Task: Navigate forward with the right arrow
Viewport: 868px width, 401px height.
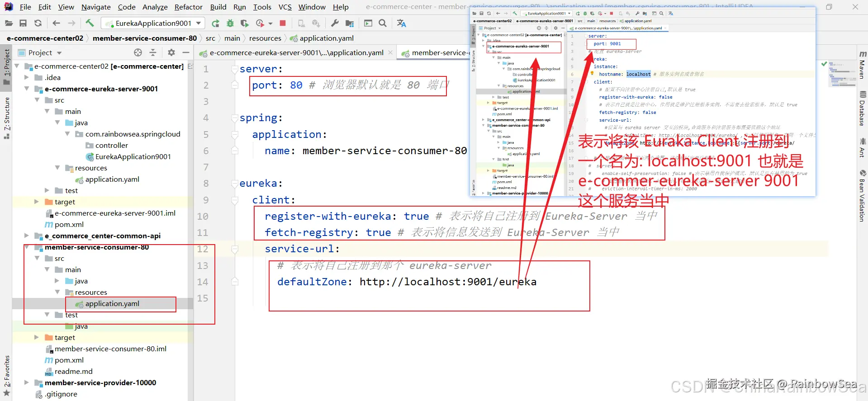Action: (x=71, y=23)
